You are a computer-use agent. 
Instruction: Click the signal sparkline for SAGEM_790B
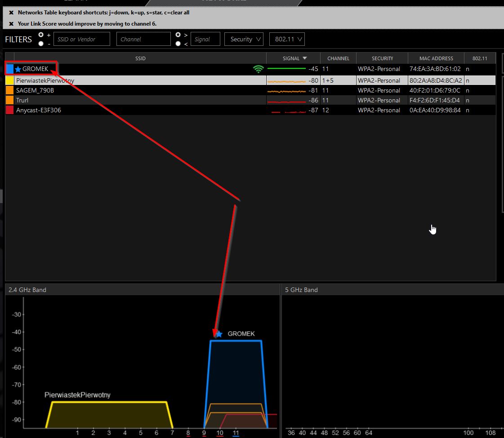point(286,91)
